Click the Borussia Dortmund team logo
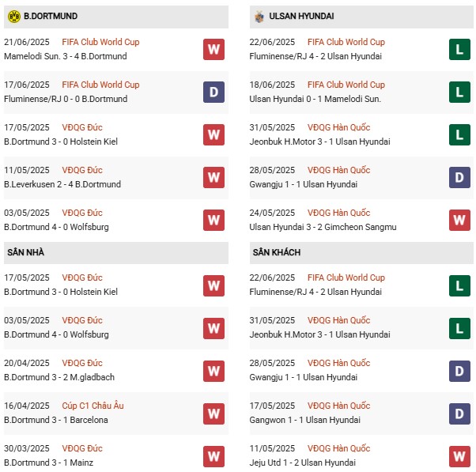 [x=13, y=16]
